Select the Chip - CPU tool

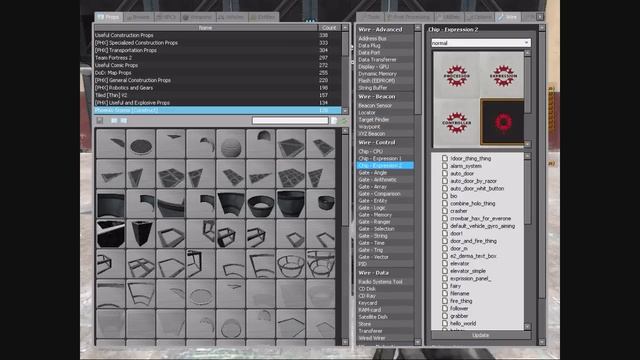click(385, 151)
